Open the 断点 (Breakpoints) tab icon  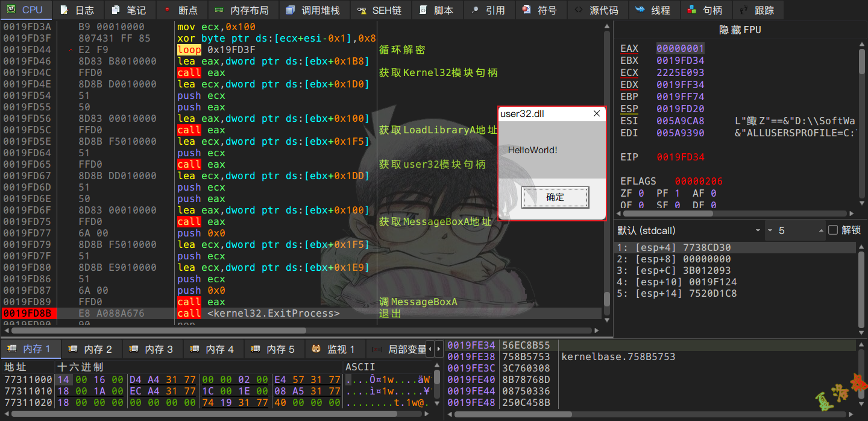[167, 10]
